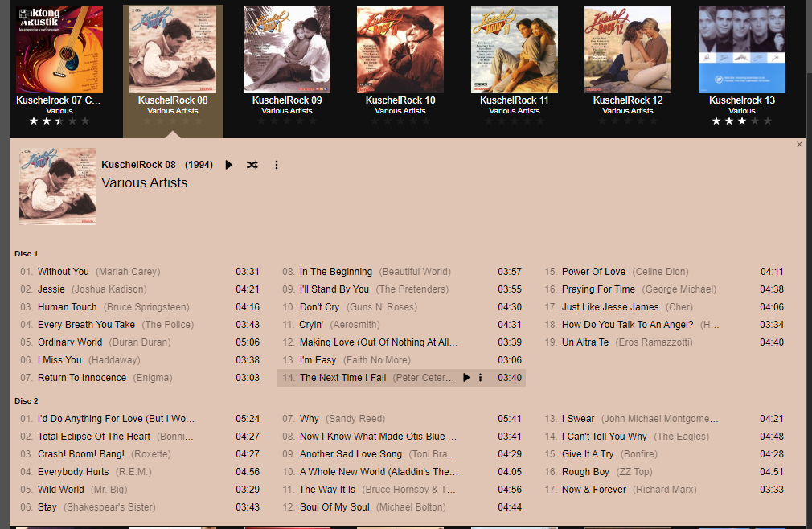The image size is (812, 529).
Task: Open the Kuschelrock 13 album cover
Action: pyautogui.click(x=741, y=50)
